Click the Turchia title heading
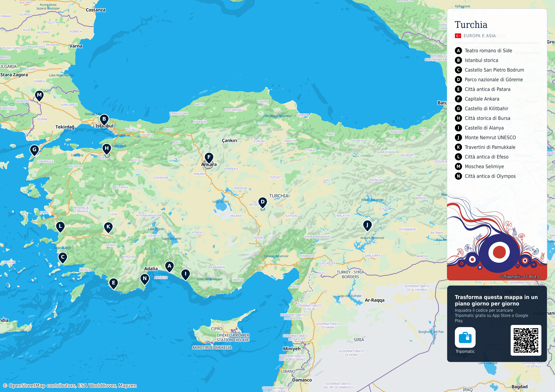The width and height of the screenshot is (555, 392). click(471, 25)
